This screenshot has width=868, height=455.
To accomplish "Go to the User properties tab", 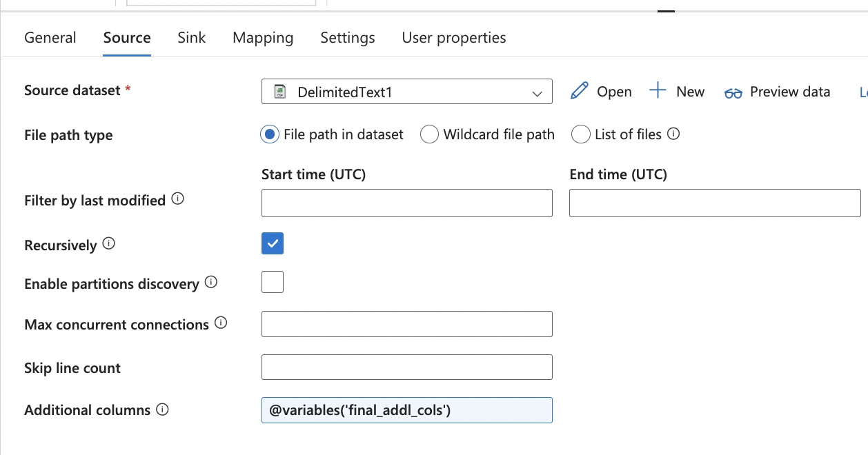I will pos(453,37).
